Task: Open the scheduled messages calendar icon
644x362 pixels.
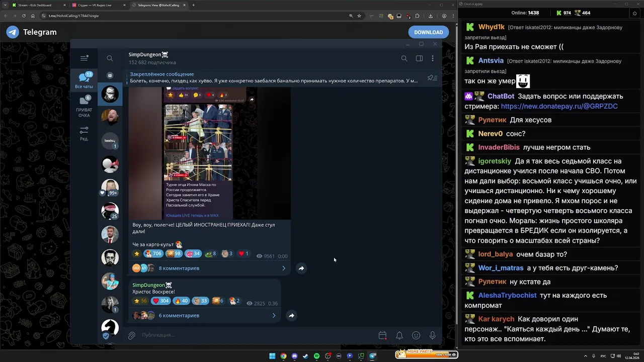Action: (382, 335)
